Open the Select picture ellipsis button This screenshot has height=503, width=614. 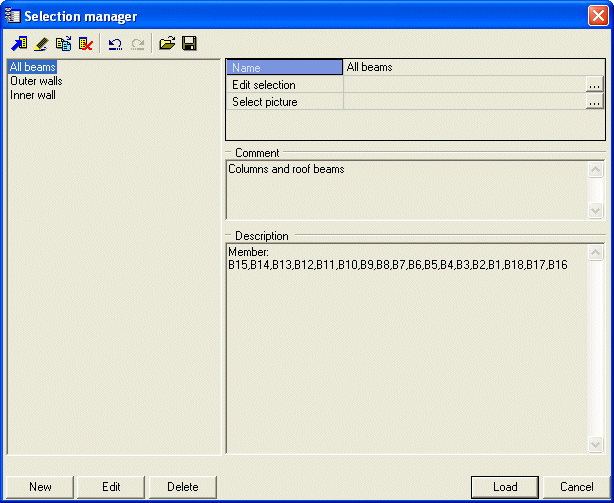coord(594,102)
